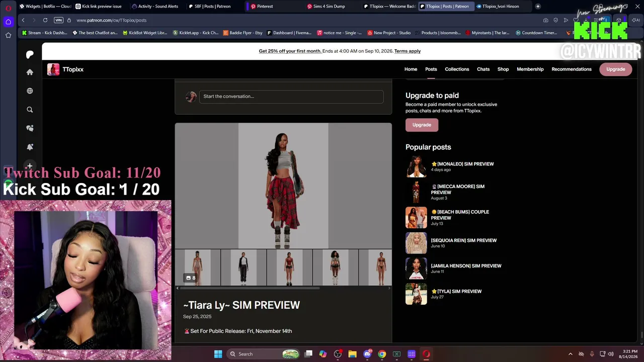The image size is (644, 362).
Task: Open File Explorer from the taskbar
Action: pos(352,354)
